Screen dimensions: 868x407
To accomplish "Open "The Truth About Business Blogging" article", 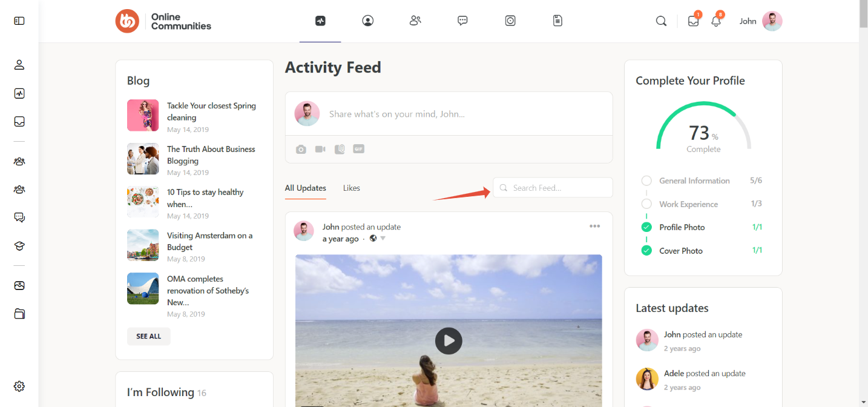I will point(211,155).
